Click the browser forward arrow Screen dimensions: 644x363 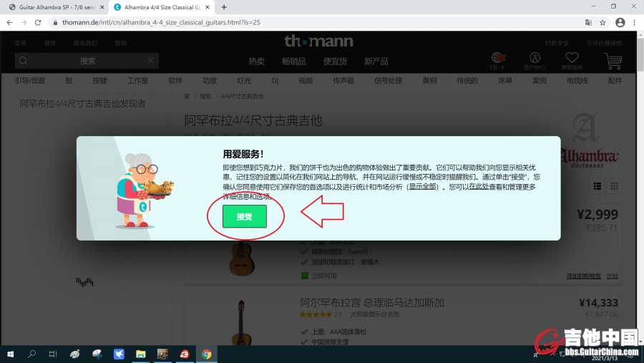pyautogui.click(x=24, y=23)
